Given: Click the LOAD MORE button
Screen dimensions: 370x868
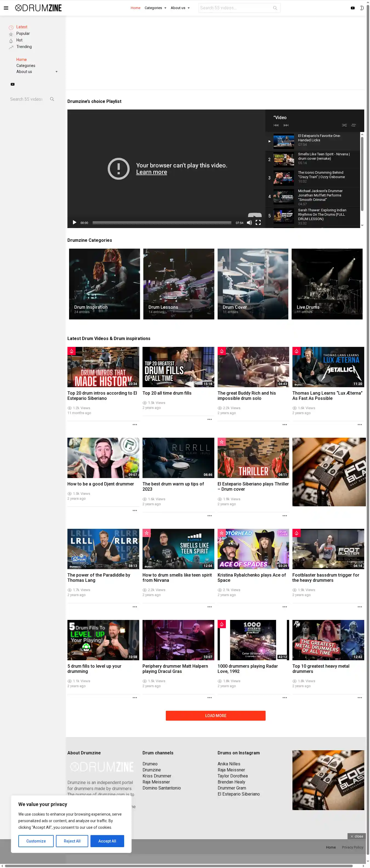Looking at the screenshot, I should 215,716.
